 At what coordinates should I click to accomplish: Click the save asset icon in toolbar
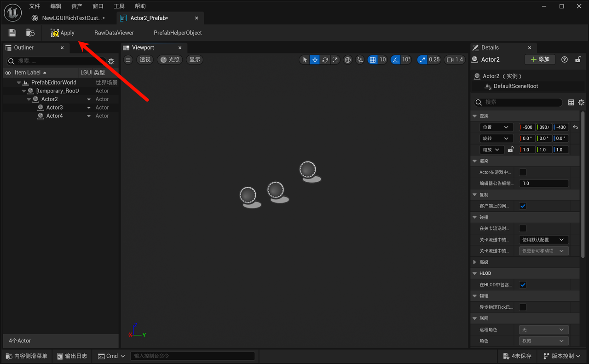click(x=12, y=33)
